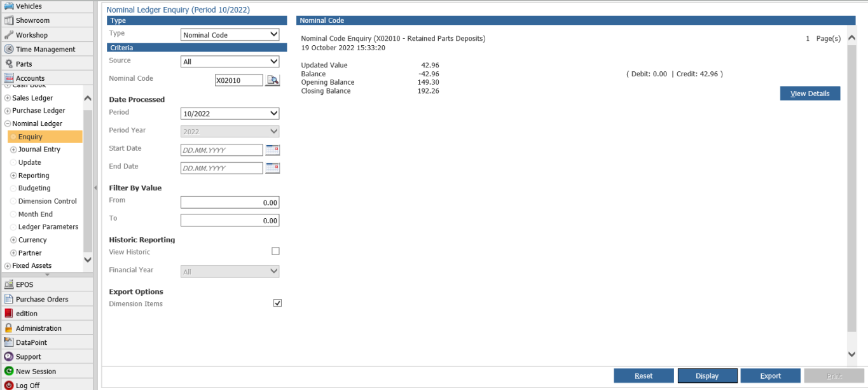Click the Opening Balance value 149.30
This screenshot has height=390, width=868.
click(427, 83)
